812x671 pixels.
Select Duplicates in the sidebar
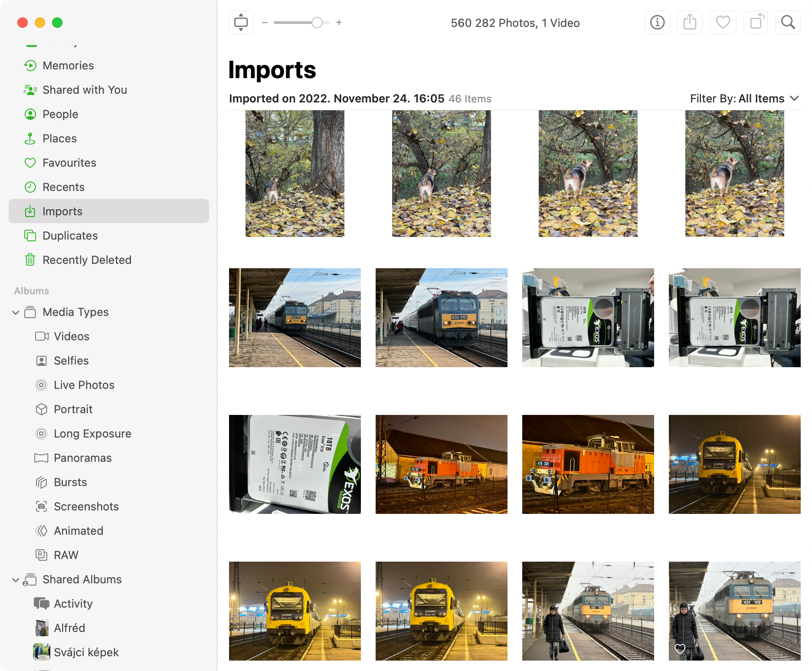point(70,236)
